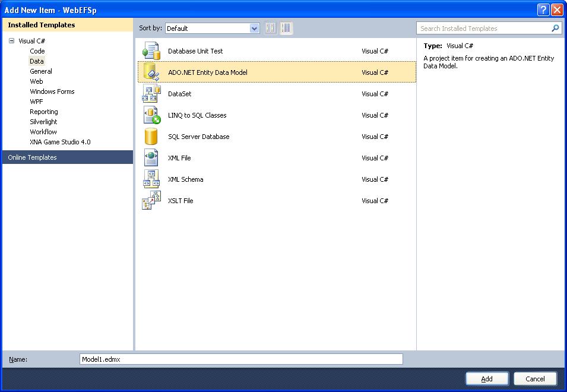Click the XML File template icon
Screen dimensions: 567x392
click(151, 158)
